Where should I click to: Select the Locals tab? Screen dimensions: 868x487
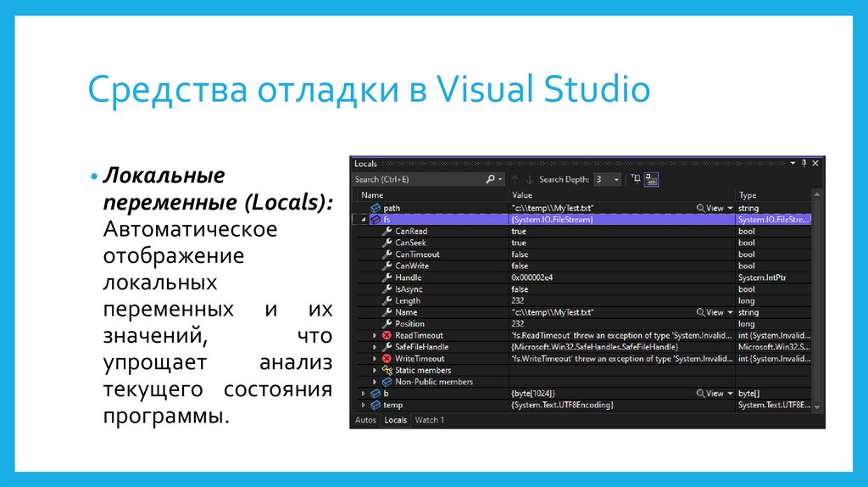pos(395,420)
